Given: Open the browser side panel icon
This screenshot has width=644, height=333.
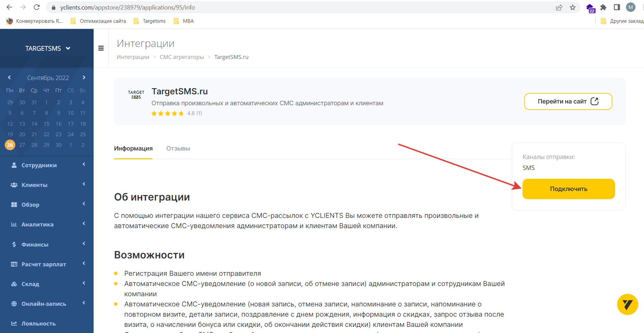Looking at the screenshot, I should pos(617,7).
